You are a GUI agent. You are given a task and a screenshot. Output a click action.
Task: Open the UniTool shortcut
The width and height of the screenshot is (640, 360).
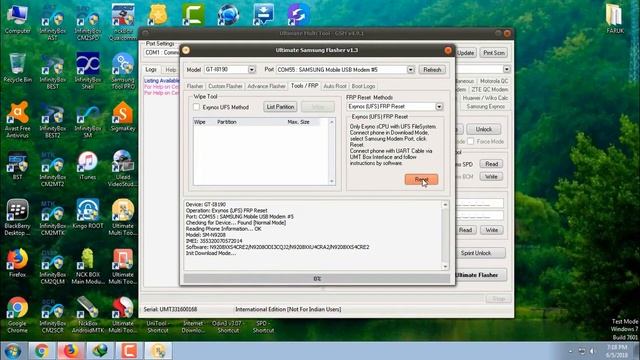[x=158, y=327]
